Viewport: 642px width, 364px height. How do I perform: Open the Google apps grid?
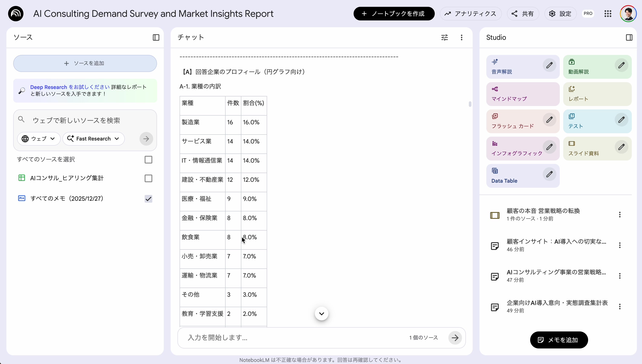pyautogui.click(x=608, y=13)
